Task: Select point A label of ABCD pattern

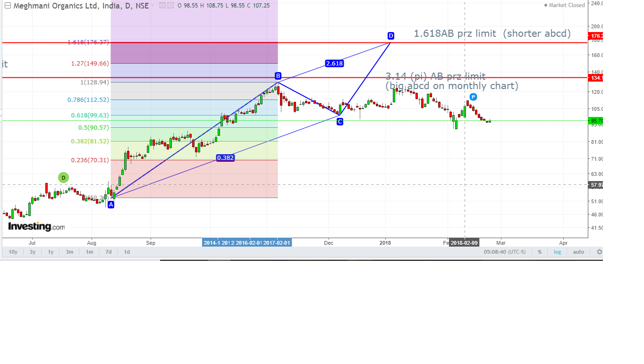Action: [111, 205]
